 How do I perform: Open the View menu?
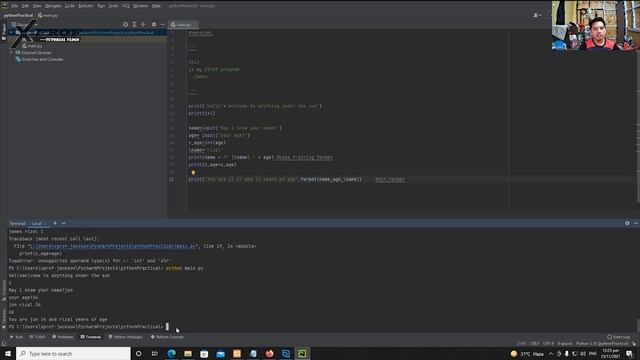[x=37, y=6]
